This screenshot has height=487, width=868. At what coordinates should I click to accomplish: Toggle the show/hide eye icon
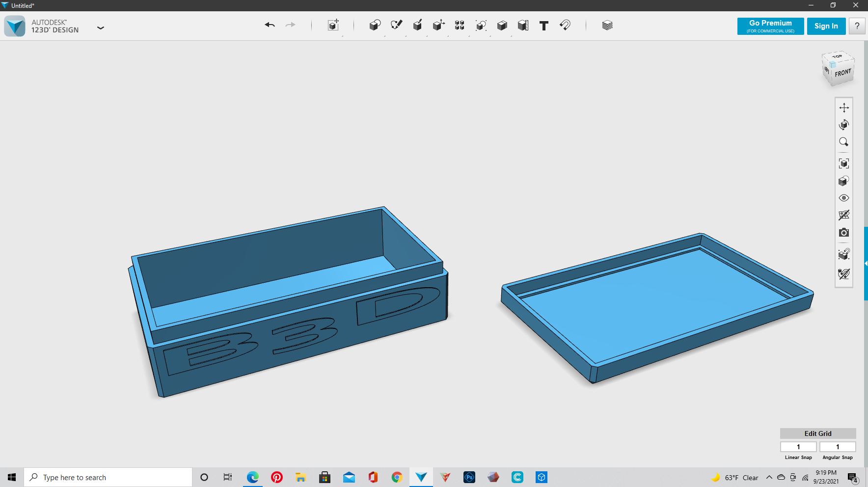[843, 198]
